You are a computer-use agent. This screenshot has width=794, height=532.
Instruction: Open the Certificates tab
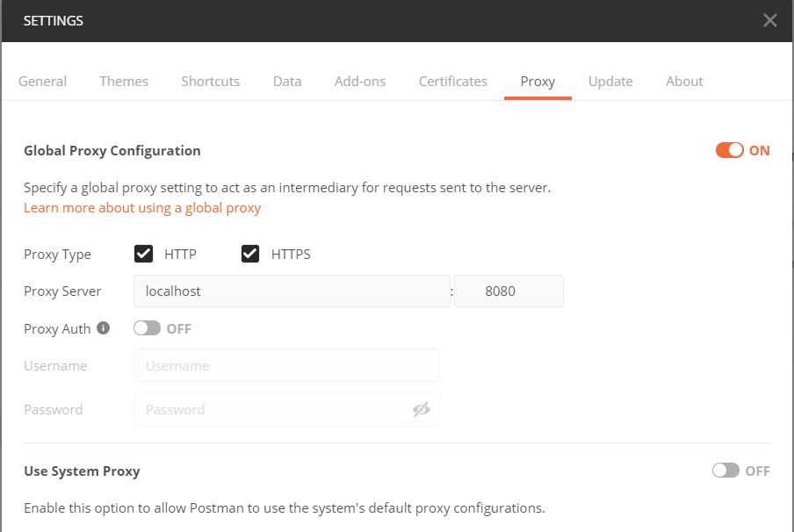(x=452, y=81)
